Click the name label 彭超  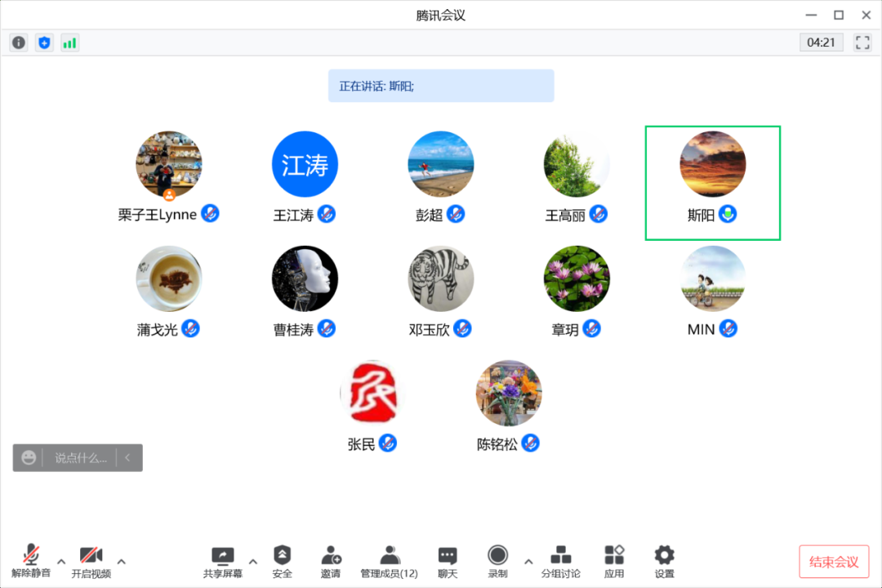point(430,216)
